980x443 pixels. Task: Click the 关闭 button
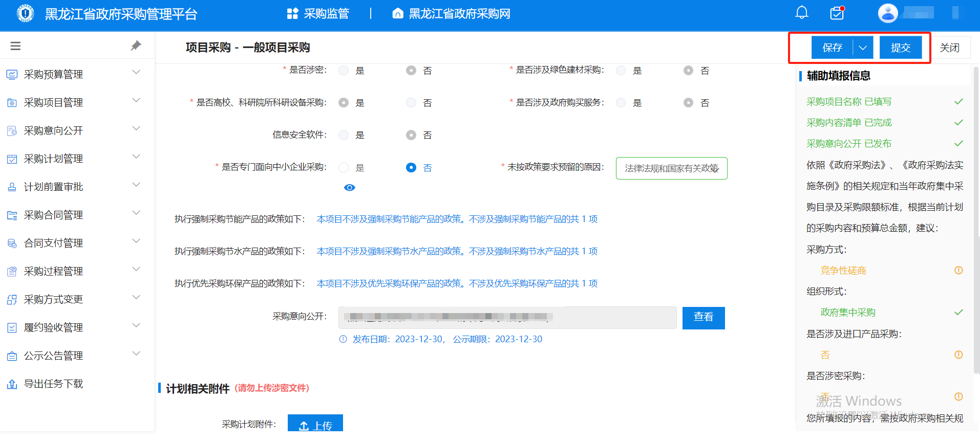[950, 48]
